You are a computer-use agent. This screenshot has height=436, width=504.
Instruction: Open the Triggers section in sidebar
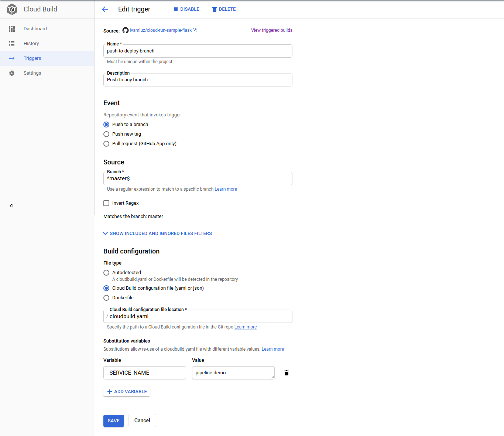(x=32, y=58)
